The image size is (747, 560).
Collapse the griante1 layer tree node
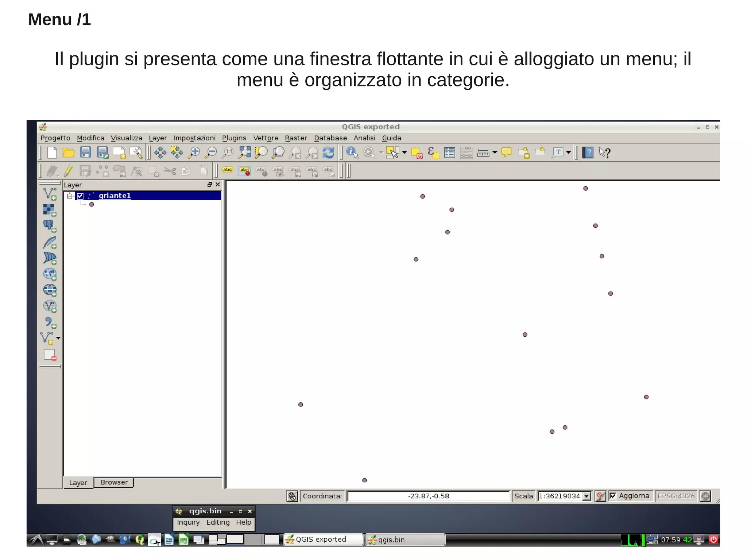click(69, 196)
